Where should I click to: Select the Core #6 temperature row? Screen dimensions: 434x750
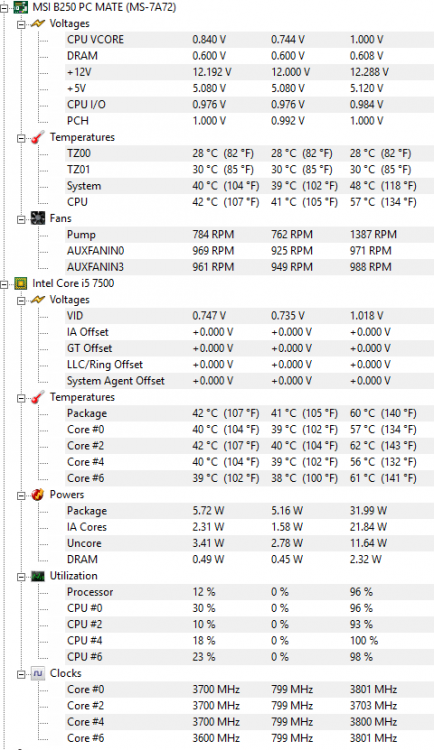(249, 478)
